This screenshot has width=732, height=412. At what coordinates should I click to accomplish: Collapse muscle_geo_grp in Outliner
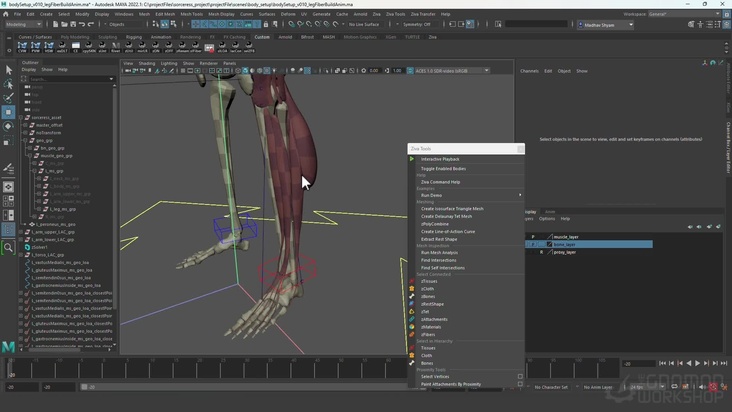click(x=30, y=156)
